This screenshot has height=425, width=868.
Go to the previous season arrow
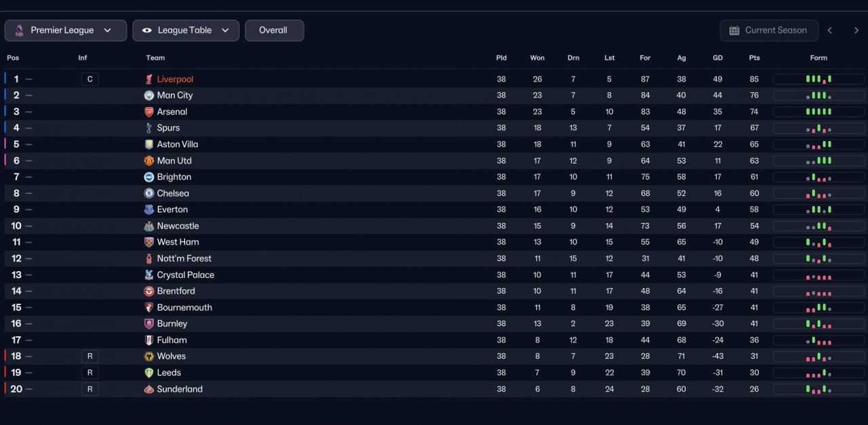point(829,31)
